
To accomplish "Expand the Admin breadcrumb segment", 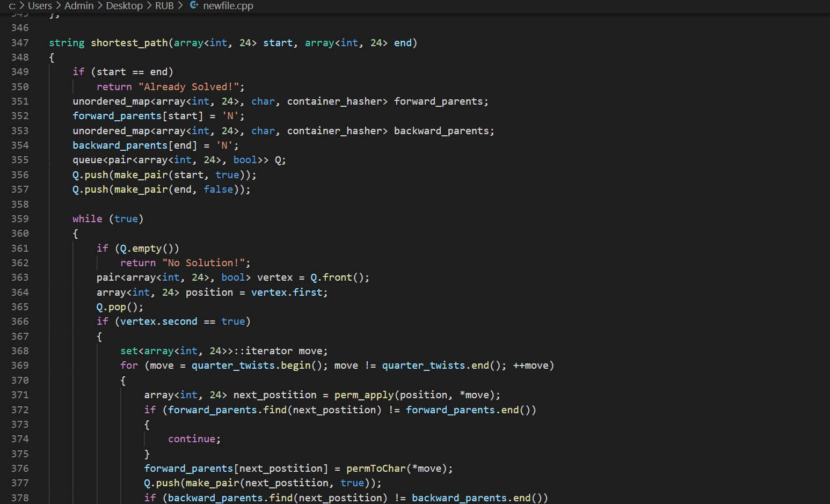I will (79, 6).
